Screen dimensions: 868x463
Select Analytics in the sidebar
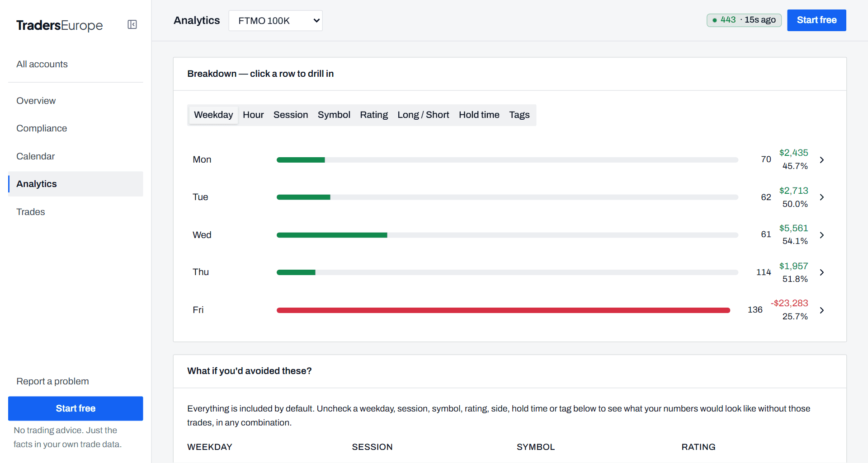[75, 184]
